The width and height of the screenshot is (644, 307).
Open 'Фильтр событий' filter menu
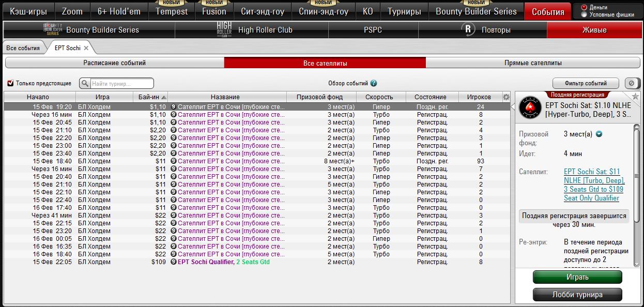pos(586,83)
